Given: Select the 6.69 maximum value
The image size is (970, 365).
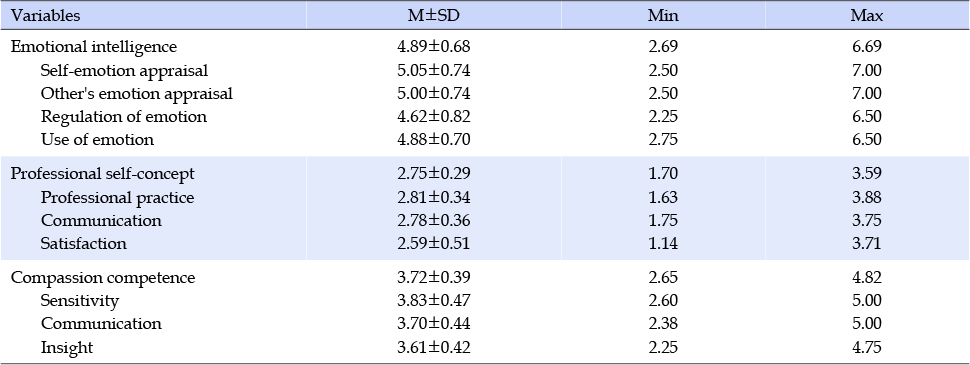Looking at the screenshot, I should click(866, 47).
